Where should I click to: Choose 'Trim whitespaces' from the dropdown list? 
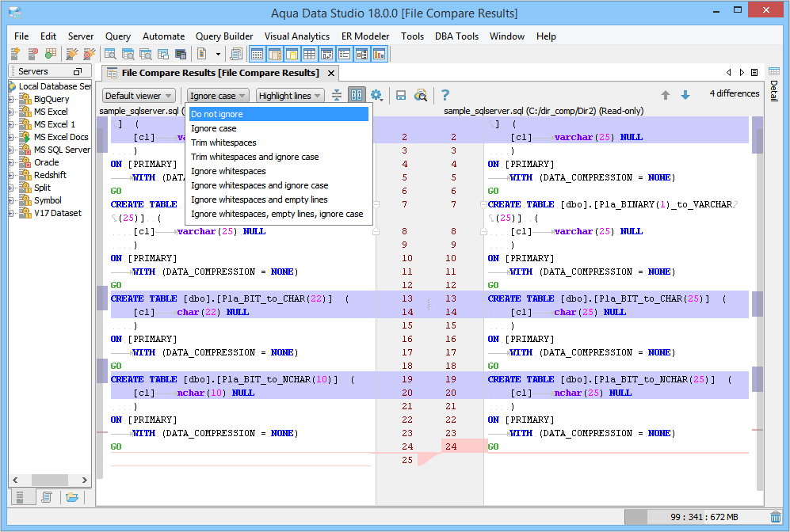223,142
